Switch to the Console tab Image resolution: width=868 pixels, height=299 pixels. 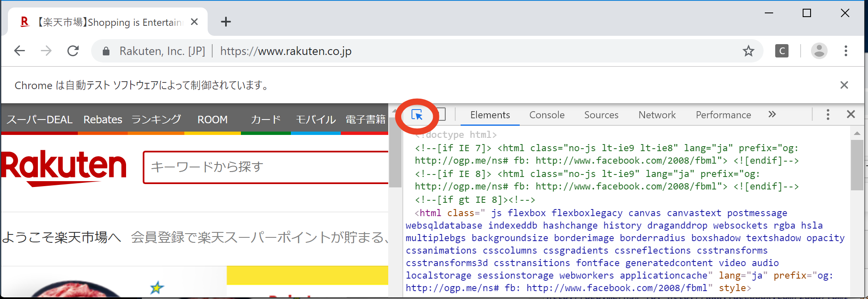coord(547,115)
